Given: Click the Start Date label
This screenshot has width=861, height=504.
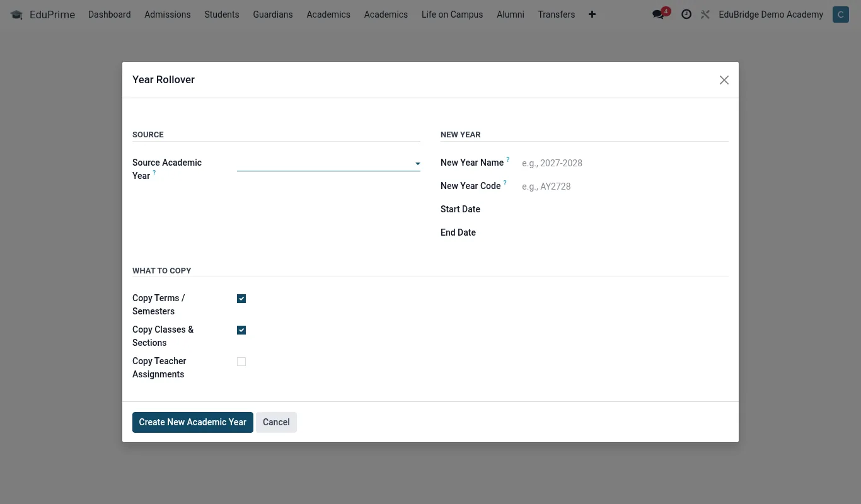Looking at the screenshot, I should click(460, 209).
